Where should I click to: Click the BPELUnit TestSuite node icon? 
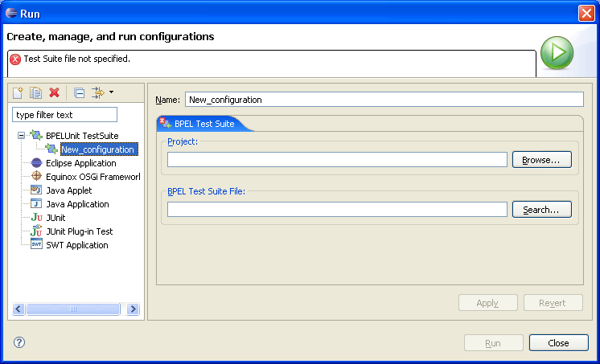pyautogui.click(x=36, y=135)
